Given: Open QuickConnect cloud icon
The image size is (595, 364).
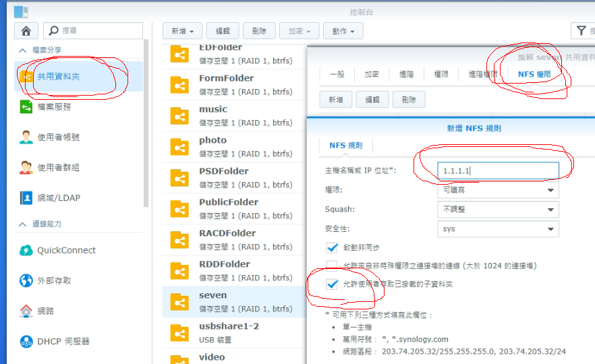Looking at the screenshot, I should pyautogui.click(x=26, y=250).
